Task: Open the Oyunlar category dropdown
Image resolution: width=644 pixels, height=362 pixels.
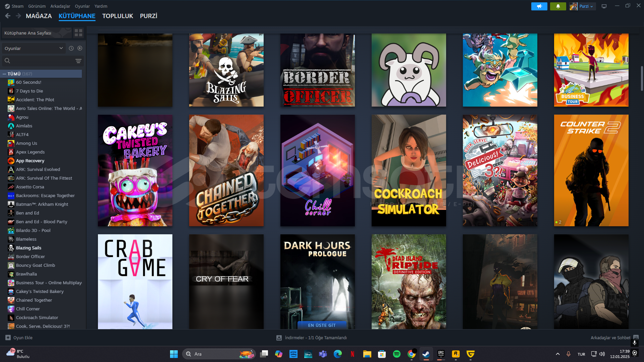Action: pos(34,48)
